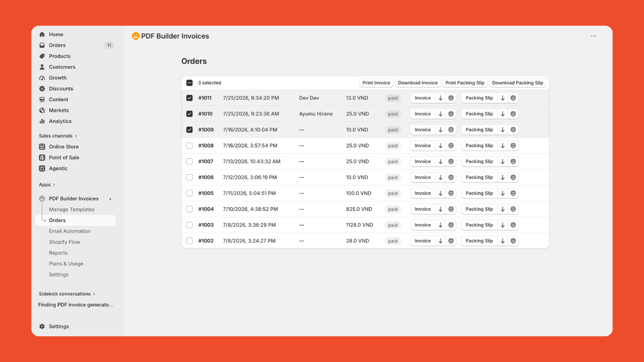Uncheck order #1011 checkbox
644x362 pixels.
point(190,98)
